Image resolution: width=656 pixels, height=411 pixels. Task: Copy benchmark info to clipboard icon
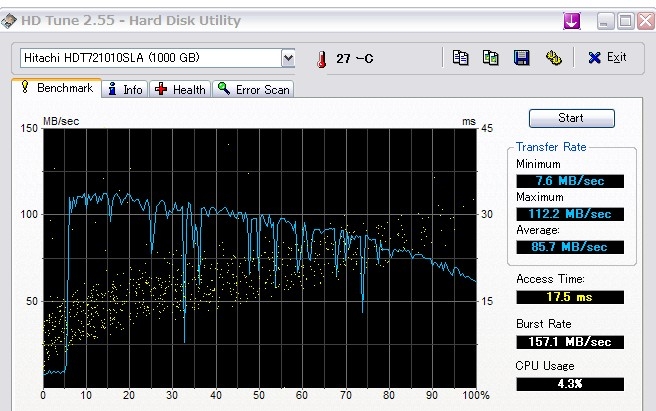[x=460, y=58]
